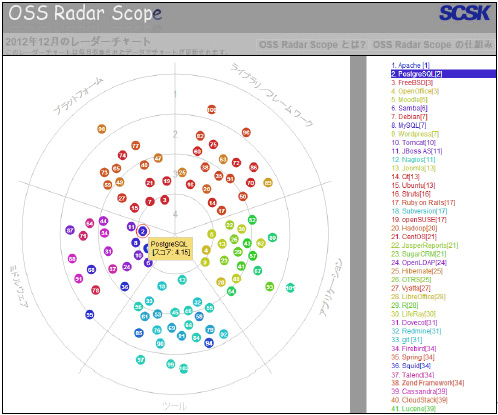This screenshot has width=498, height=415.
Task: Select '4. OpenOffice[3]' in the ranking list
Action: click(415, 91)
